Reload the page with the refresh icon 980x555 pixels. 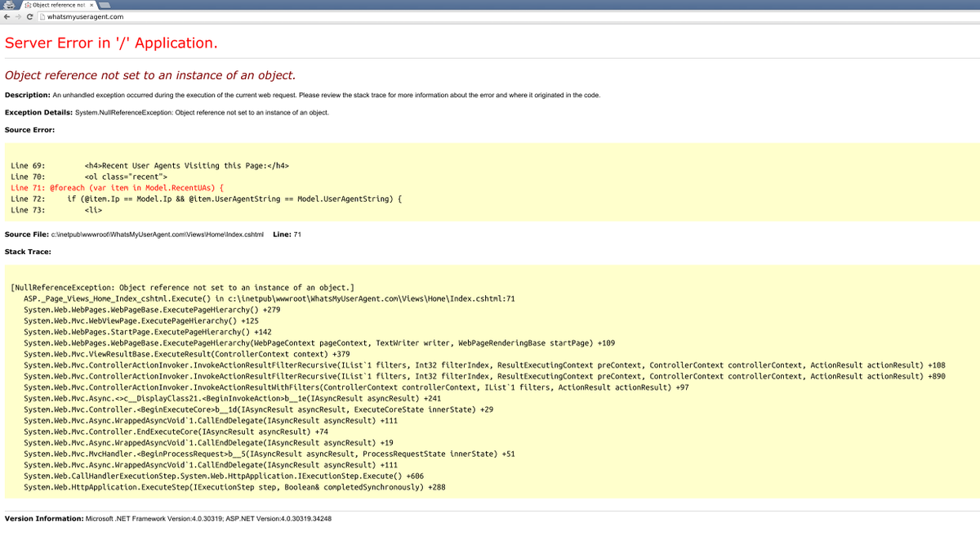tap(30, 16)
